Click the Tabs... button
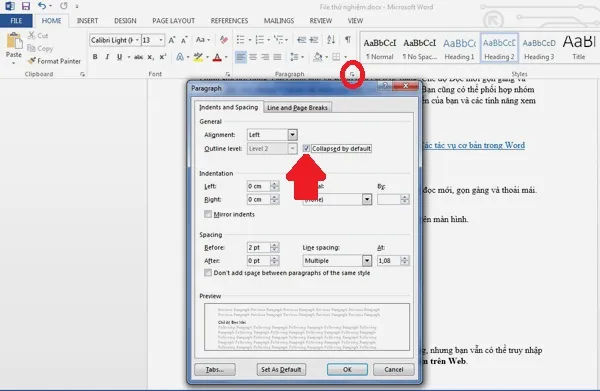Viewport: 600px width, 391px height. pos(215,369)
